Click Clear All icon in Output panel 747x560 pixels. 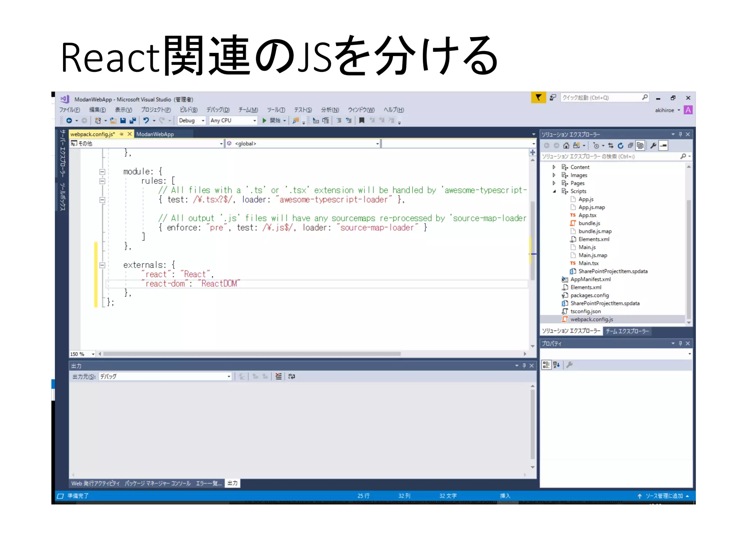[x=279, y=376]
